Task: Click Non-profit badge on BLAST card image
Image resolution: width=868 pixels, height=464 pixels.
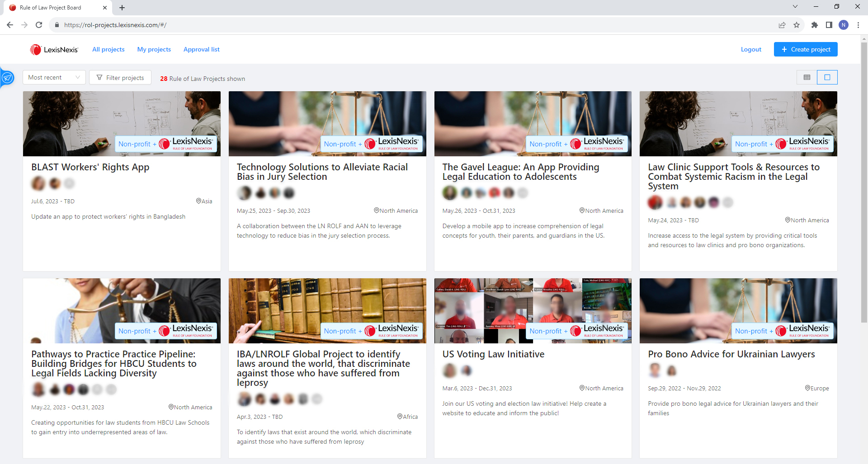Action: [x=165, y=144]
